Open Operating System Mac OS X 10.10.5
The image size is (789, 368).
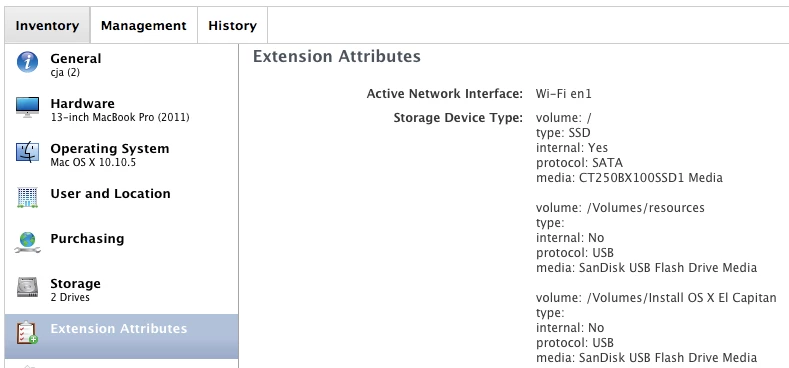click(121, 155)
